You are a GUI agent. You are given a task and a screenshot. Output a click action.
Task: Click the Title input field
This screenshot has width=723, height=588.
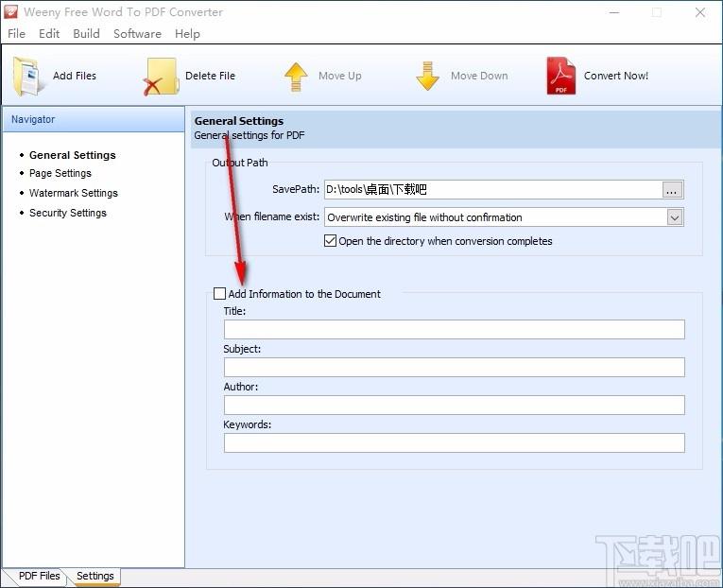click(455, 330)
